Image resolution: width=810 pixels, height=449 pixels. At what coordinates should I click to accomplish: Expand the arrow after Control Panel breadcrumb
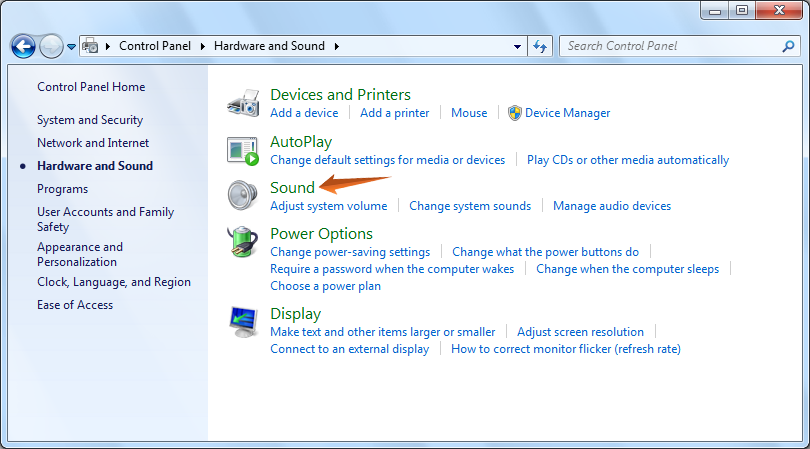(x=202, y=47)
